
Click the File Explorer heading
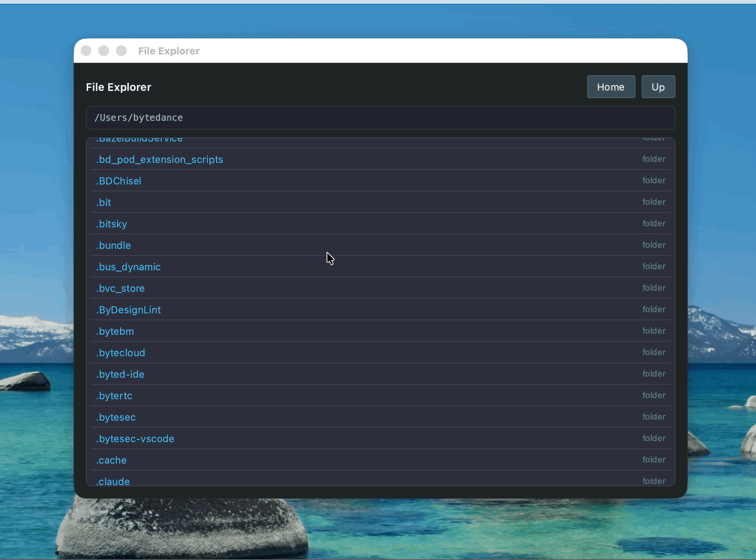pos(119,87)
